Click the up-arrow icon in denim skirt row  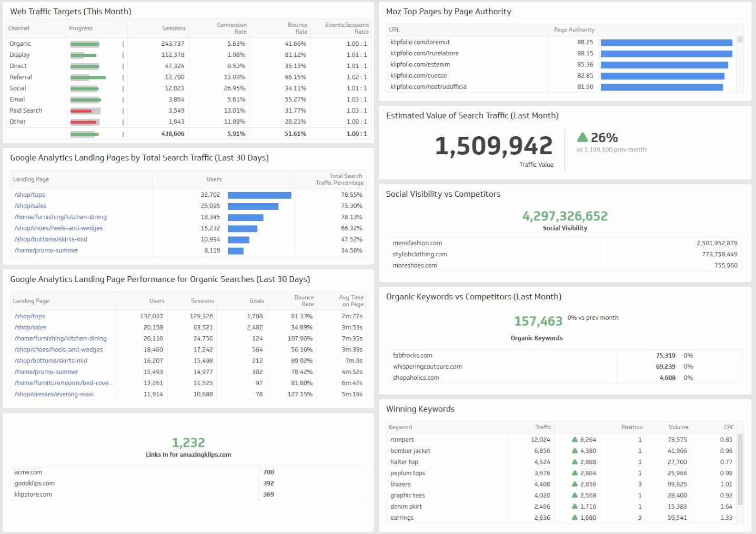[575, 506]
